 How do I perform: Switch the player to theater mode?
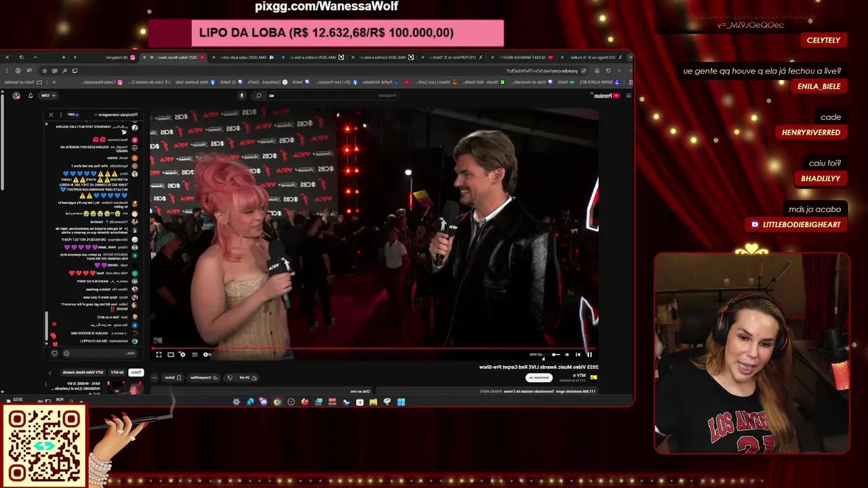pos(171,354)
